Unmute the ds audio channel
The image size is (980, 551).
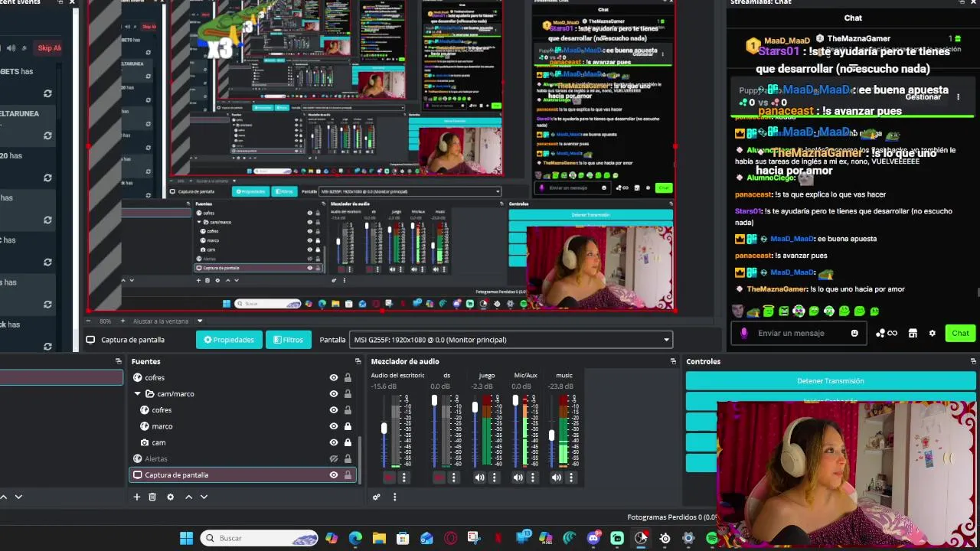pos(439,478)
